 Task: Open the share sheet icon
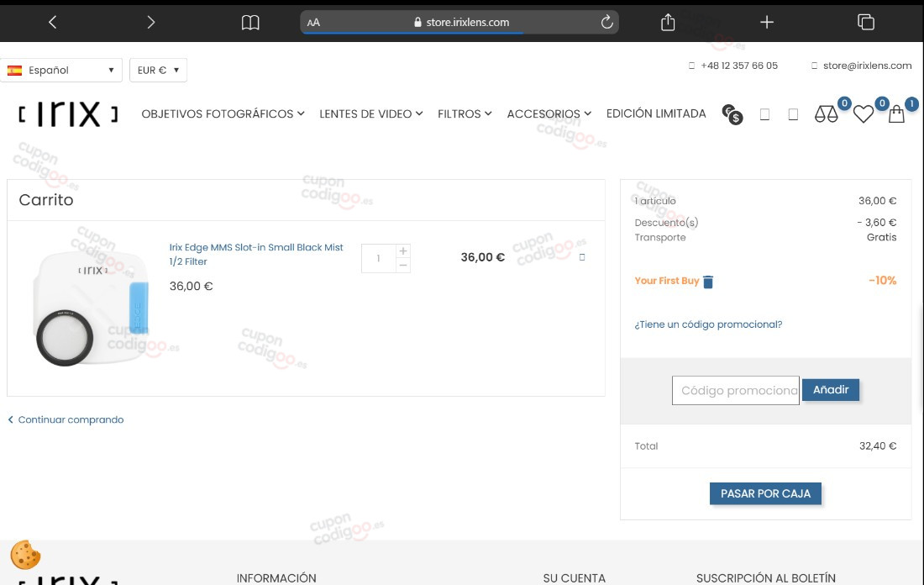(668, 23)
